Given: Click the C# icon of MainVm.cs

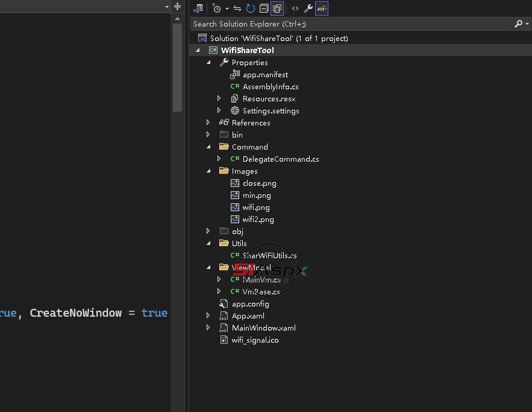Looking at the screenshot, I should click(235, 279).
